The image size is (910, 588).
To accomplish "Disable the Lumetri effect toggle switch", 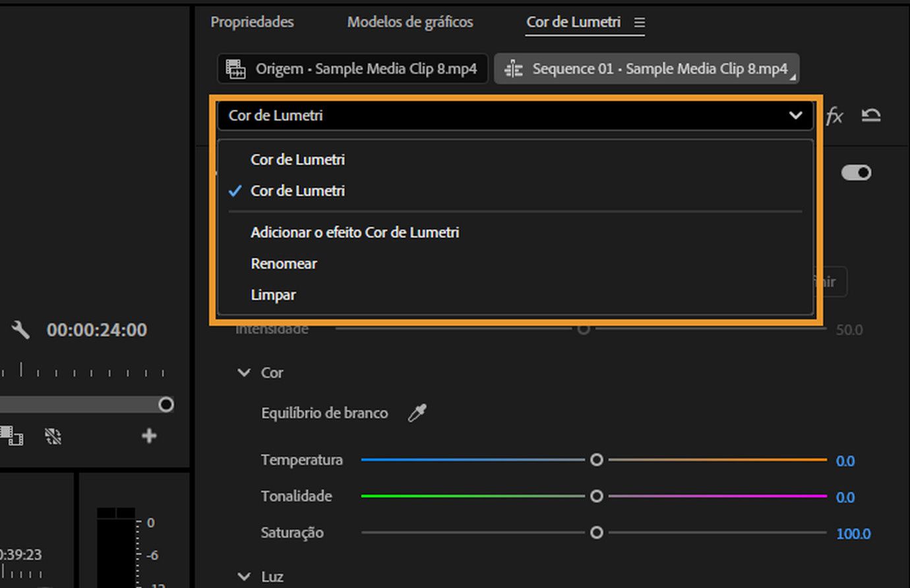I will coord(856,172).
